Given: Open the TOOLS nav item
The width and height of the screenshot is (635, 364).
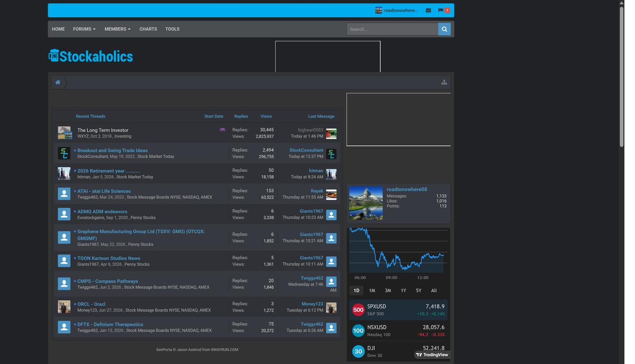Looking at the screenshot, I should [x=173, y=29].
